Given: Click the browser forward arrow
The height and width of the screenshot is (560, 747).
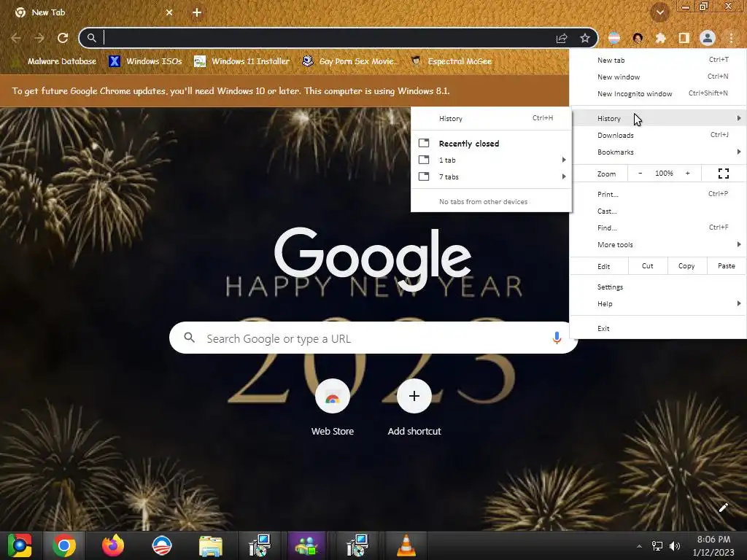Looking at the screenshot, I should click(x=39, y=38).
